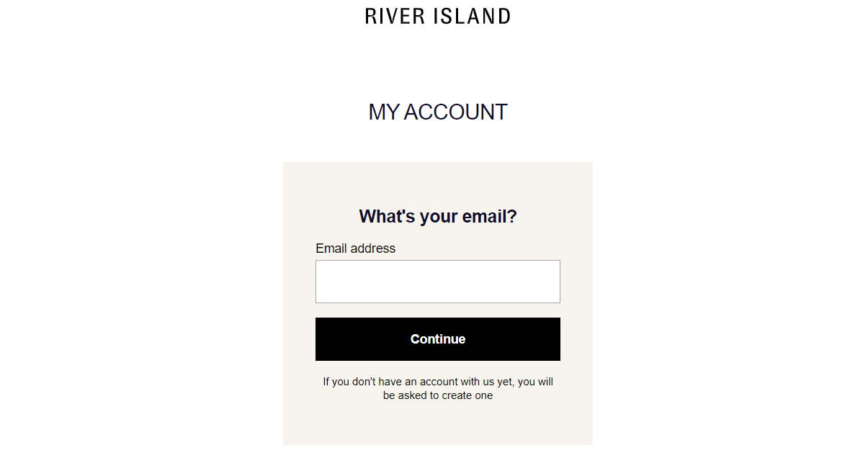Image resolution: width=868 pixels, height=453 pixels.
Task: Select the MY ACCOUNT page heading
Action: [438, 112]
